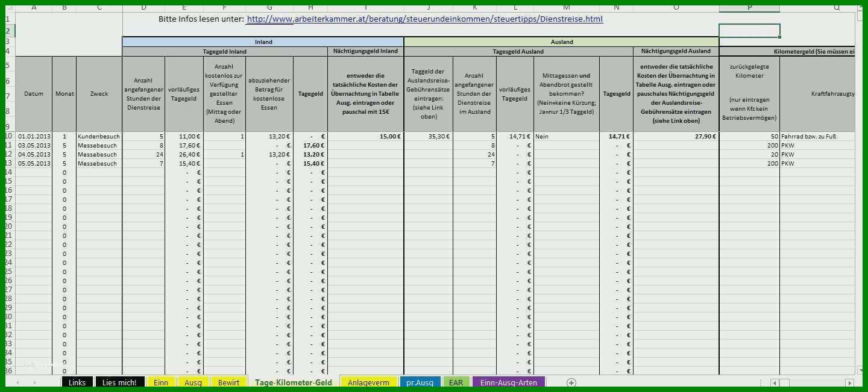Select column I by its header
868x392 pixels.
[x=366, y=8]
